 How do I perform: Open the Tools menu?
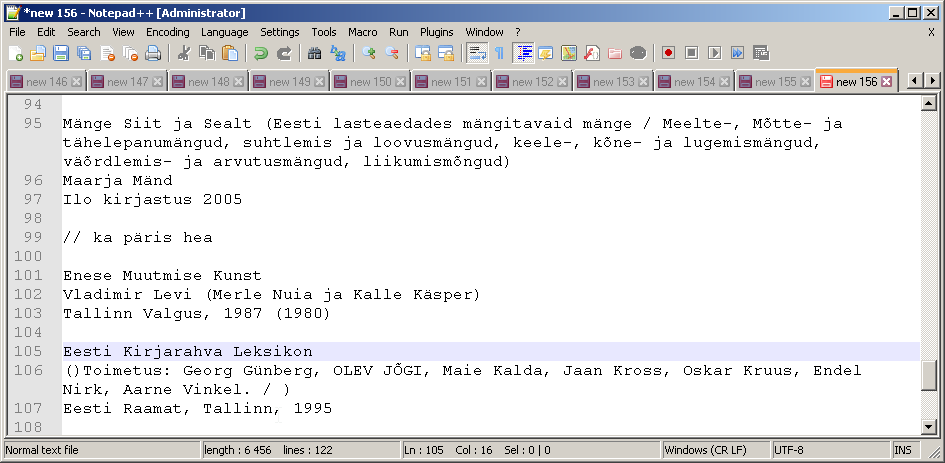324,32
